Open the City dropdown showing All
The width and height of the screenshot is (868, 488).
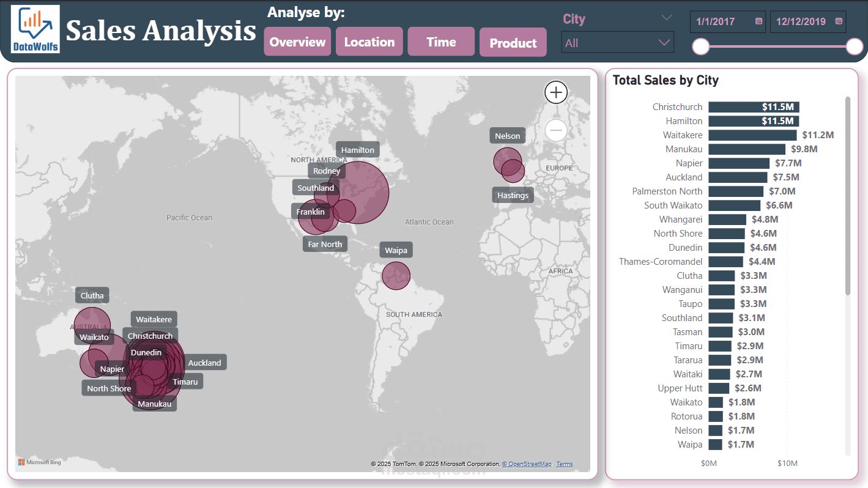tap(617, 43)
